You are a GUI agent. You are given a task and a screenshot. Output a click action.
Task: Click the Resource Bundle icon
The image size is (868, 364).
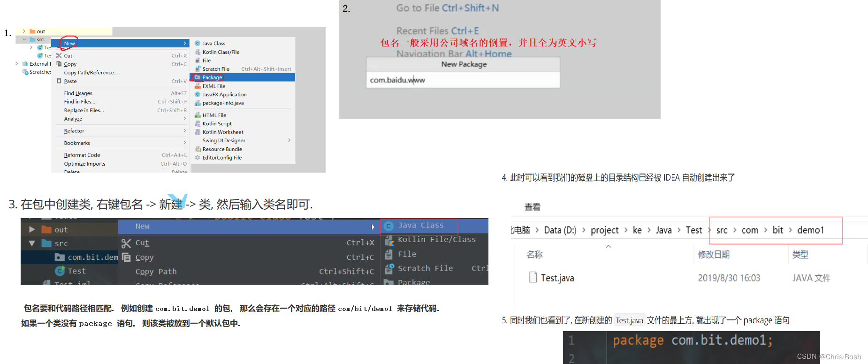click(198, 149)
